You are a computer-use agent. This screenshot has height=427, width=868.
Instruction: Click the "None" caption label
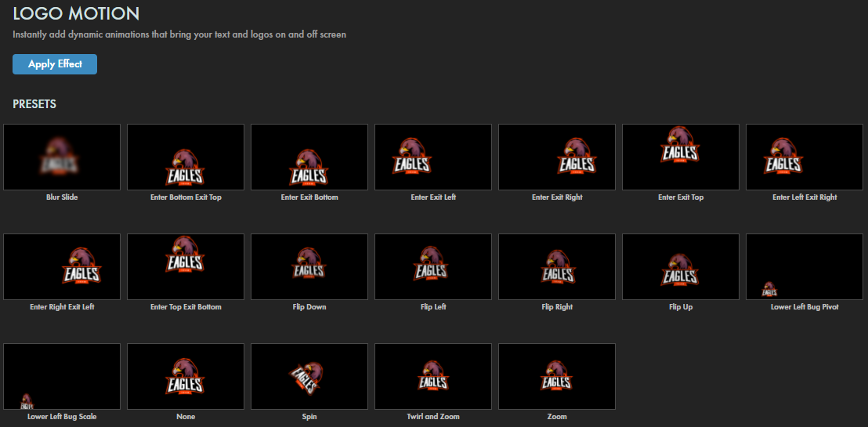pyautogui.click(x=186, y=417)
